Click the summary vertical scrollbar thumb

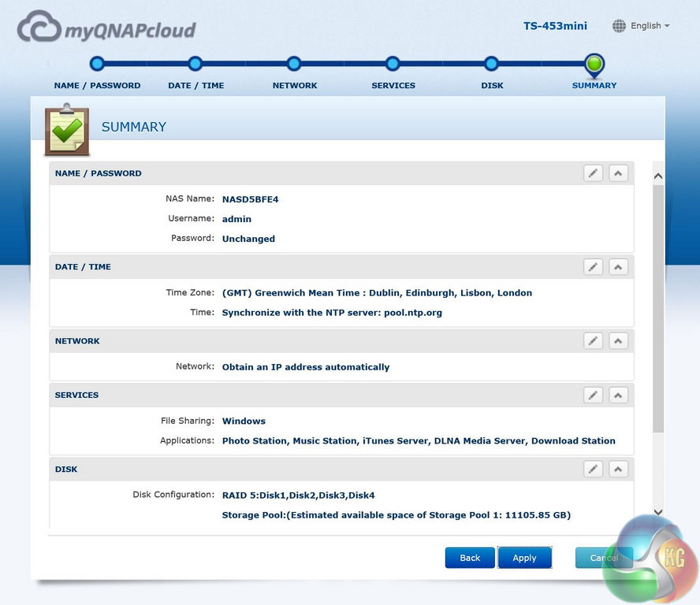[x=658, y=308]
